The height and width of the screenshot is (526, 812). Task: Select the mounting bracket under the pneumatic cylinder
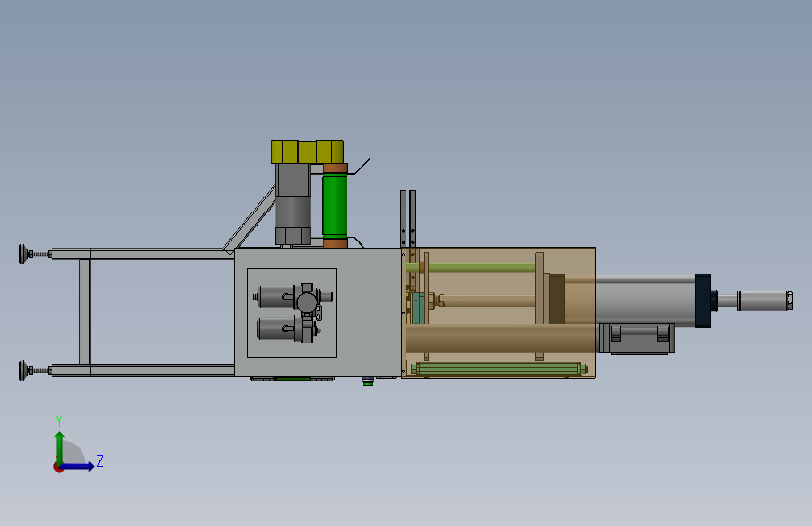point(637,339)
